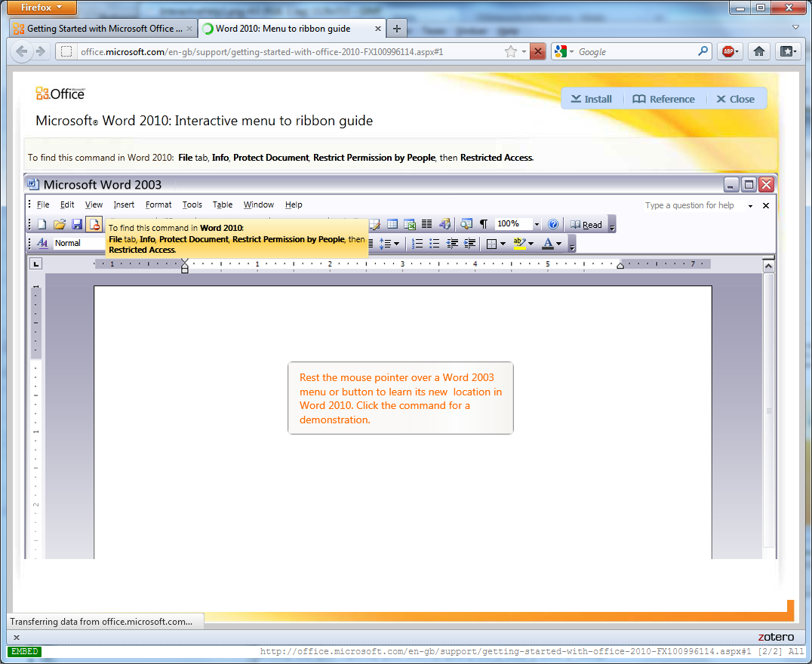The width and height of the screenshot is (812, 664).
Task: Click the Save floppy disk icon
Action: [77, 224]
